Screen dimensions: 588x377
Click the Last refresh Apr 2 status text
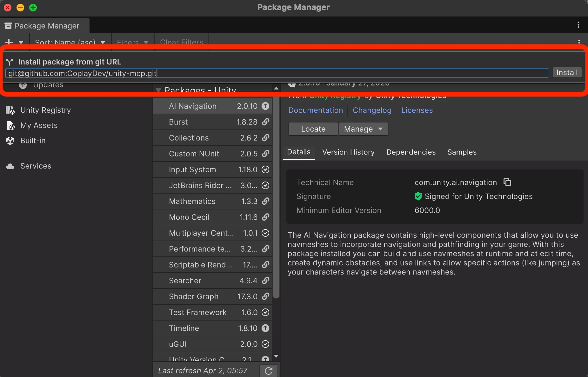pos(203,371)
